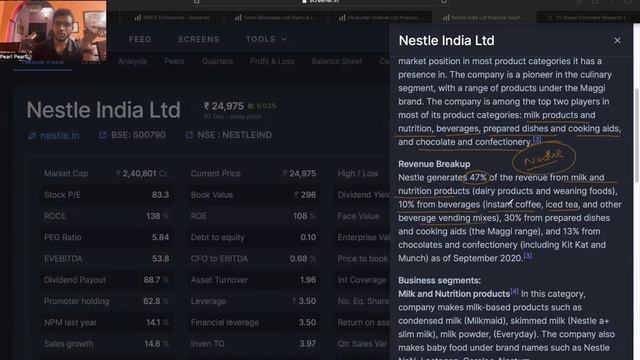
Task: Click the Financial leverage value 3.50
Action: pyautogui.click(x=307, y=322)
